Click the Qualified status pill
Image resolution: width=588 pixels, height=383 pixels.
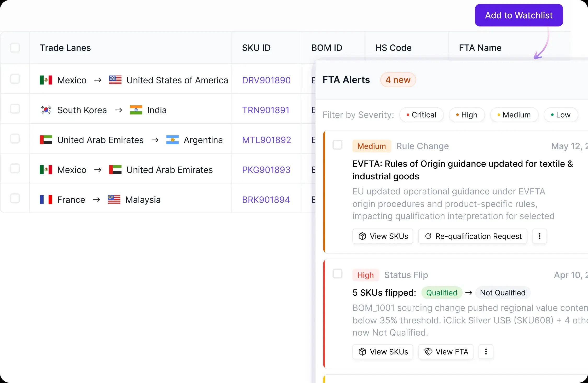(442, 293)
